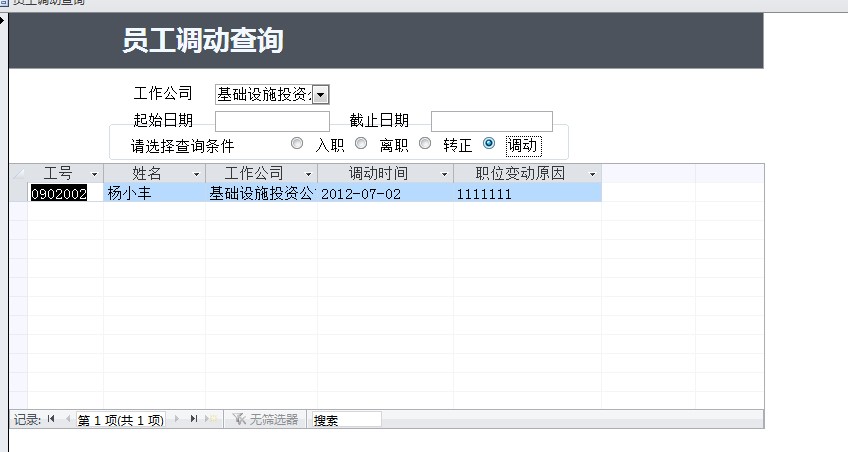Screen dimensions: 848x452
Task: Go to first record navigation icon
Action: tap(51, 418)
